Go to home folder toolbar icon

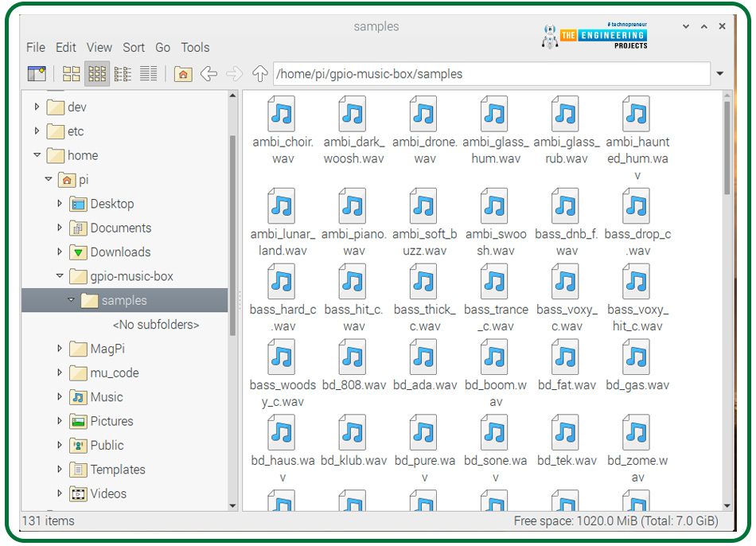click(x=183, y=74)
